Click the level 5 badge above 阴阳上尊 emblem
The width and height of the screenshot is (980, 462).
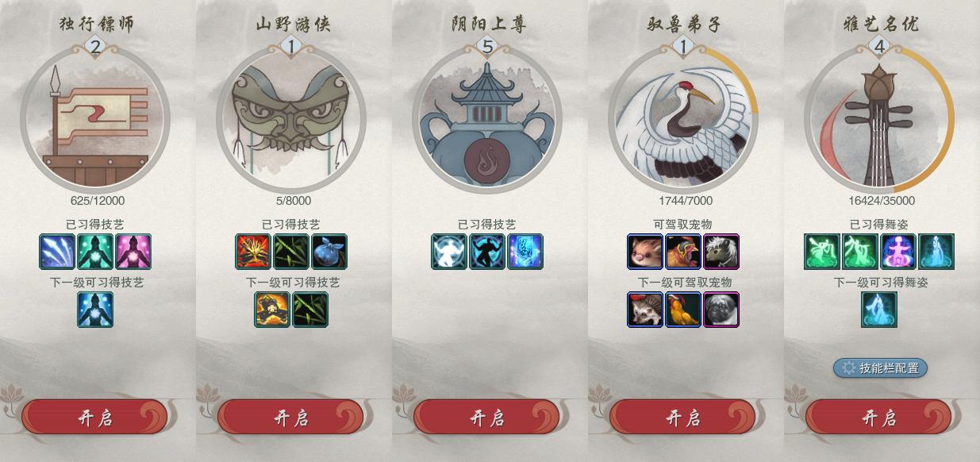click(487, 48)
